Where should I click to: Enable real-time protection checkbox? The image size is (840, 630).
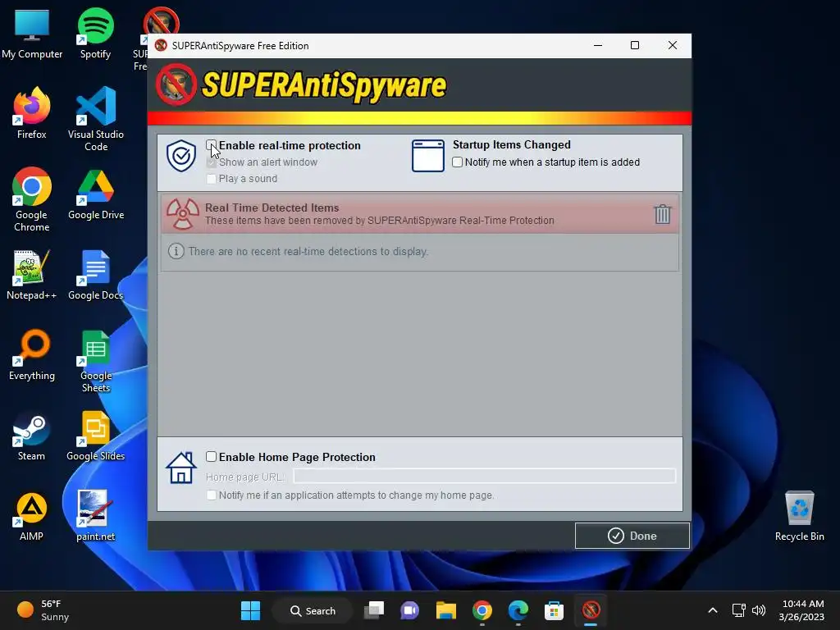(x=211, y=145)
